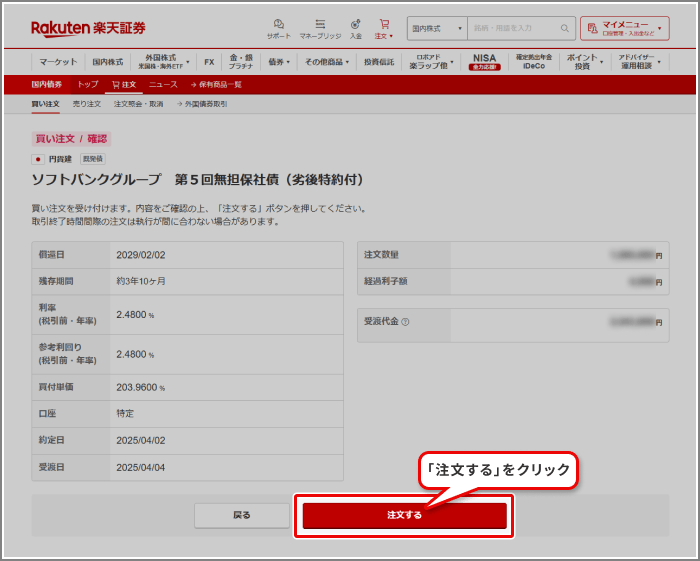Click the 国内債券 label in red bar
This screenshot has width=700, height=561.
(x=46, y=84)
